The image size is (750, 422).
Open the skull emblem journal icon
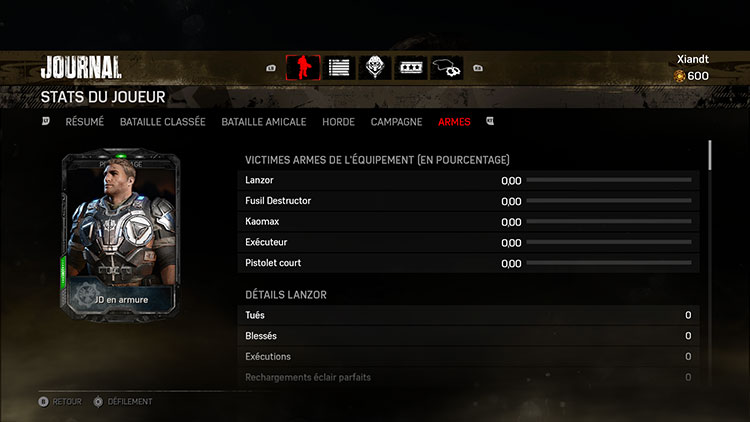click(x=375, y=67)
